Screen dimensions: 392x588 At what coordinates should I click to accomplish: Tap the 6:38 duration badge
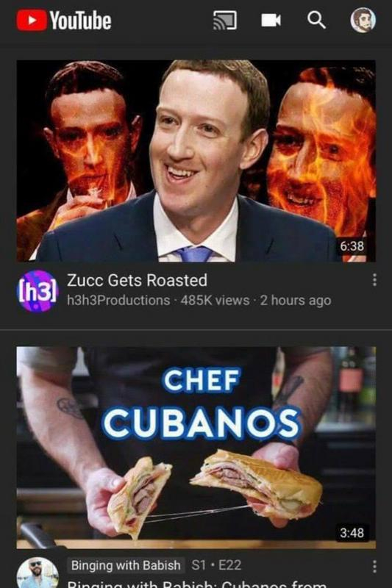(x=352, y=246)
